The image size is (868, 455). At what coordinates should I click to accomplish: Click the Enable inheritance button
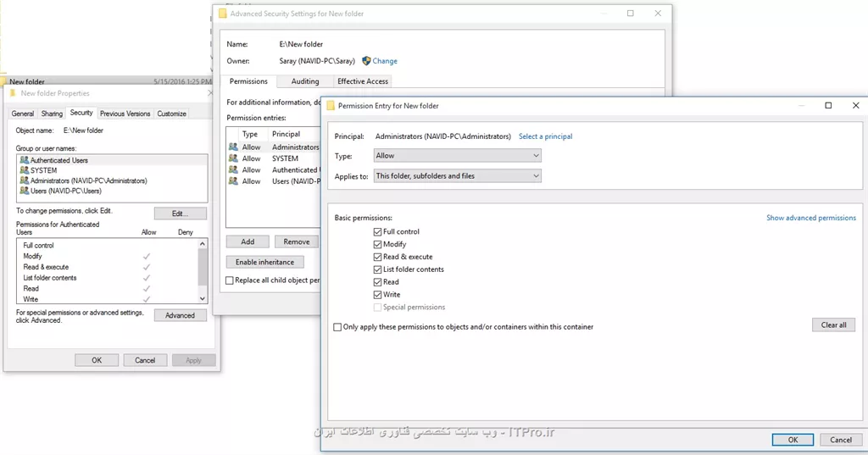point(264,262)
